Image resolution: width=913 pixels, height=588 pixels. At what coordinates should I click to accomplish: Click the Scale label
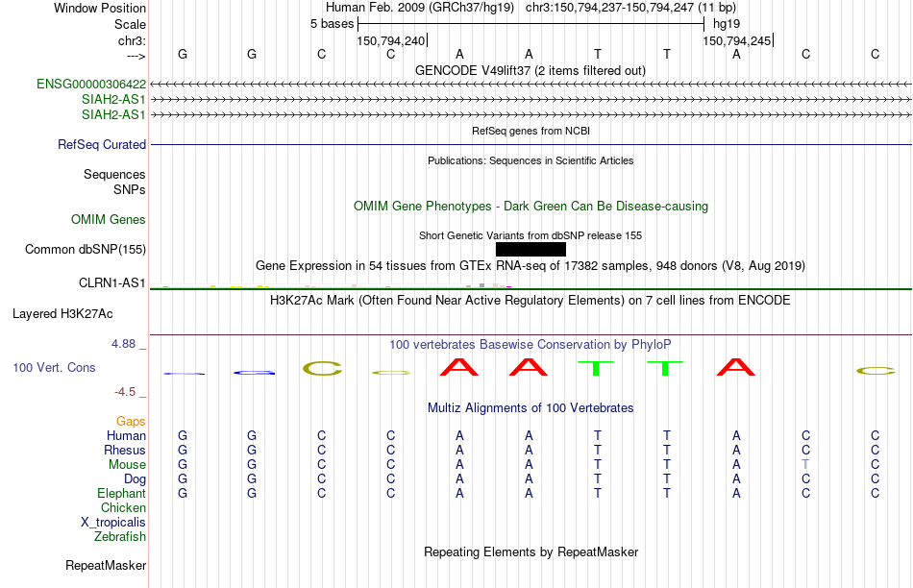point(131,24)
